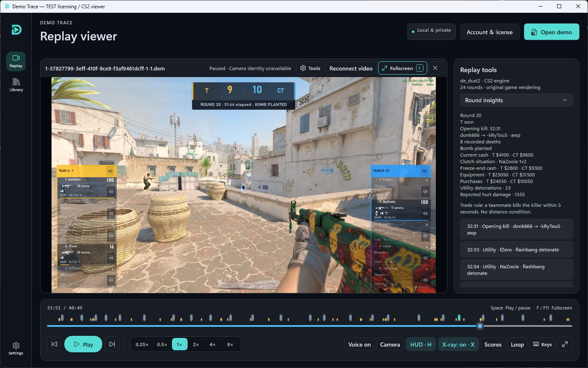This screenshot has width=588, height=368.
Task: Click Reconnect video
Action: (351, 68)
